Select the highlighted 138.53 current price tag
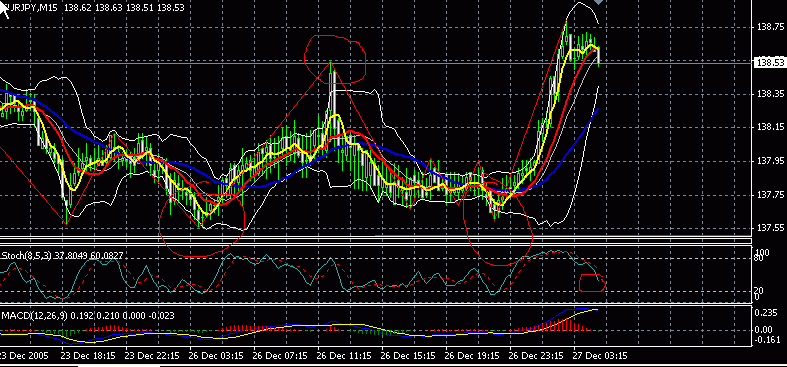Viewport: 787px width, 367px height. pos(769,63)
